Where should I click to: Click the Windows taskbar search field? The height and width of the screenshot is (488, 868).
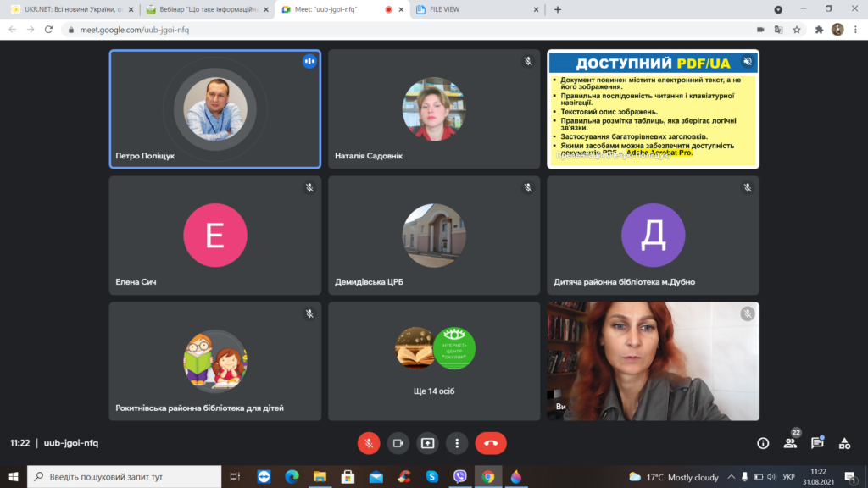pyautogui.click(x=127, y=477)
